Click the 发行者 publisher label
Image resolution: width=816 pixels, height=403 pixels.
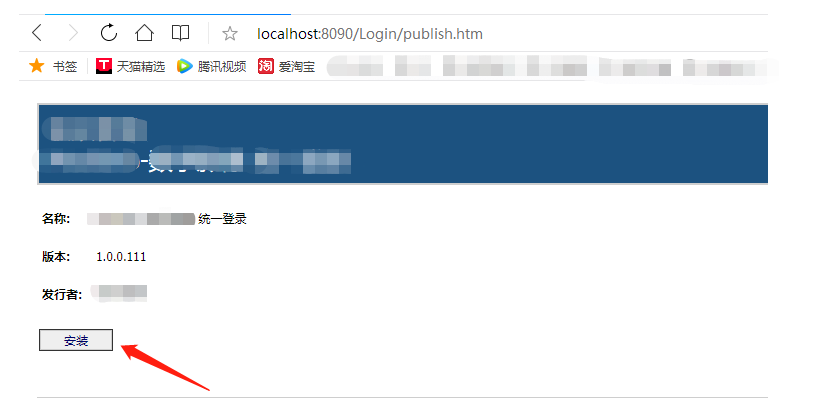62,294
